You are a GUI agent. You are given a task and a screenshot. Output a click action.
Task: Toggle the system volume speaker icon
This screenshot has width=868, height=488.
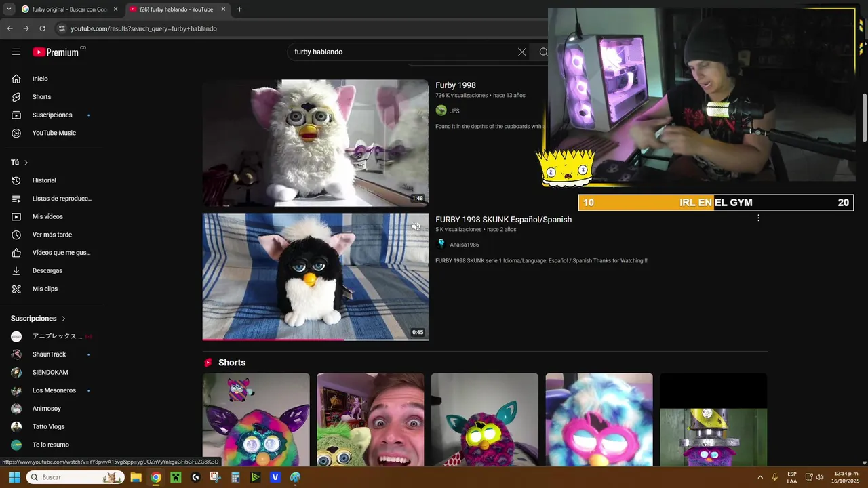pyautogui.click(x=819, y=477)
